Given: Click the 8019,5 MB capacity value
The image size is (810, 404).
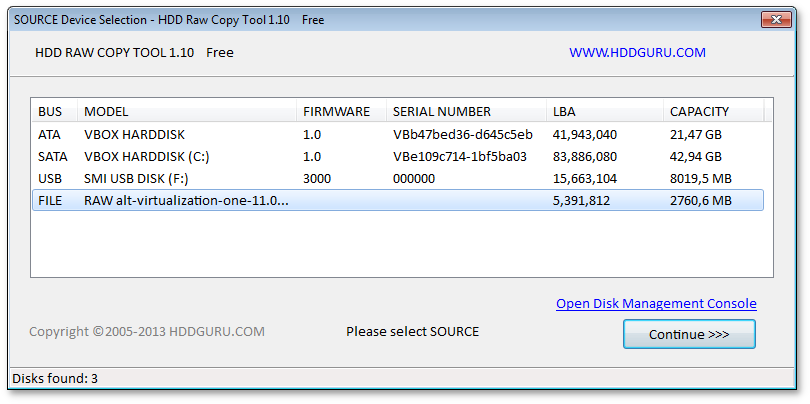Looking at the screenshot, I should point(700,178).
